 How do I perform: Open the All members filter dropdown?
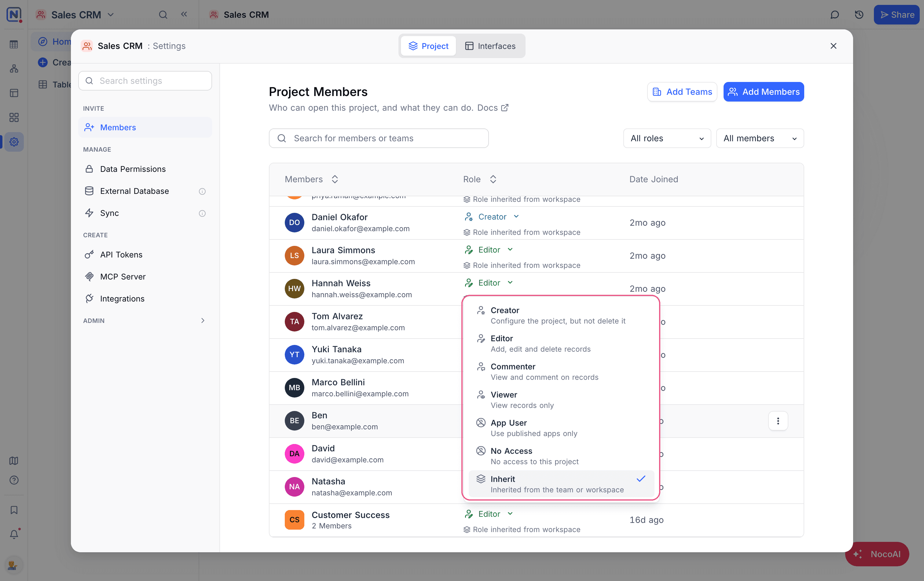[x=760, y=138]
